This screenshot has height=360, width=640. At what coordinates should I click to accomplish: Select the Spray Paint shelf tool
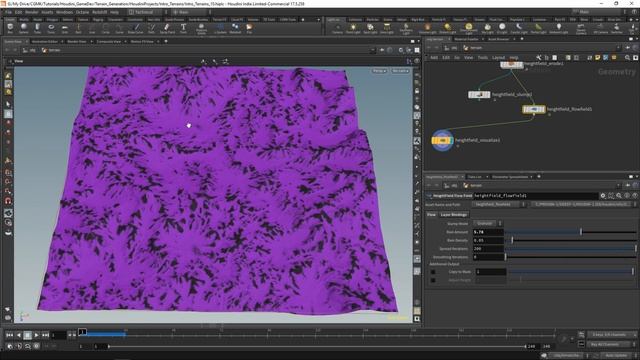coord(167,28)
